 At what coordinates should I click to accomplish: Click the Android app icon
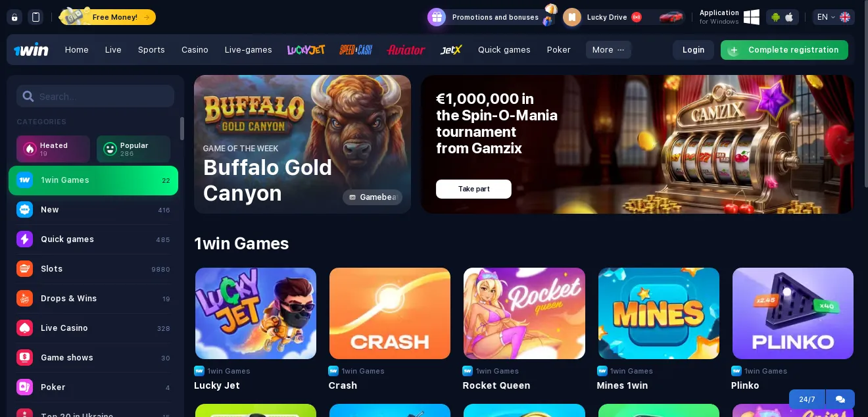coord(775,17)
